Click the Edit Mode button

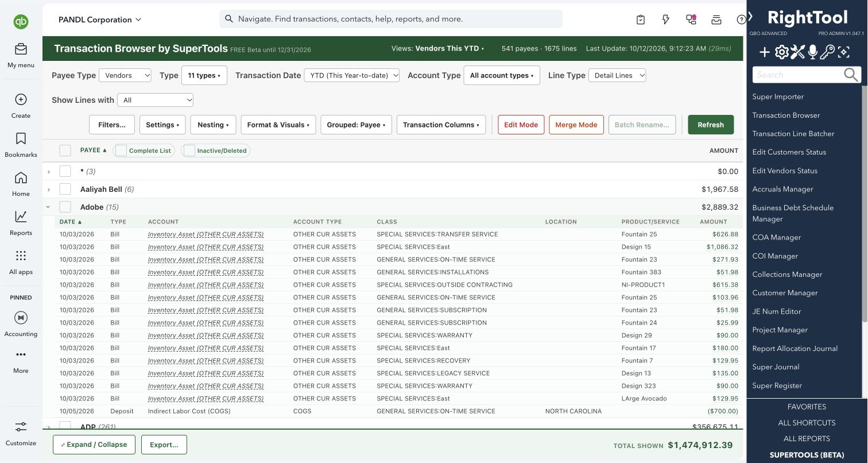(521, 125)
